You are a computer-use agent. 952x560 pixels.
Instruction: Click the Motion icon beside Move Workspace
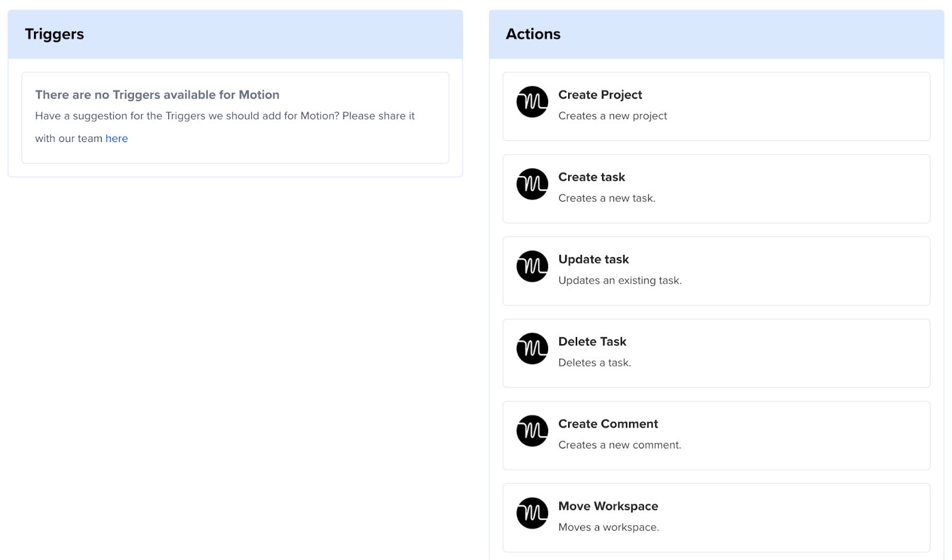(532, 513)
